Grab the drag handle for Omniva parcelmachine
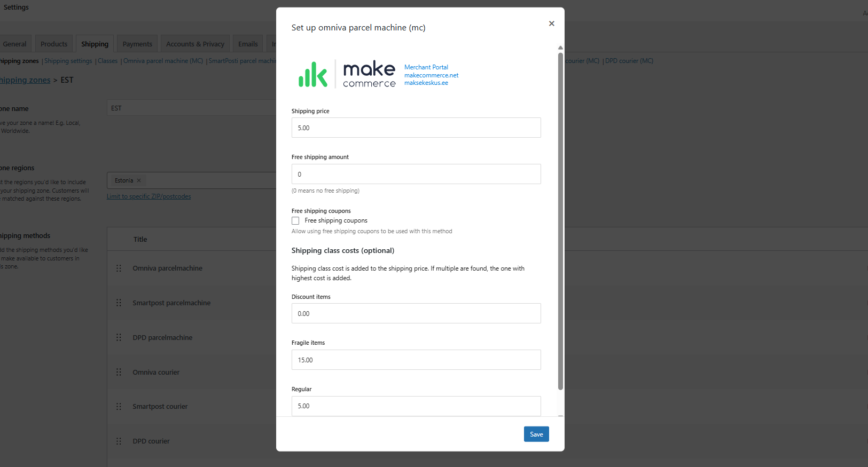Image resolution: width=868 pixels, height=467 pixels. (119, 268)
